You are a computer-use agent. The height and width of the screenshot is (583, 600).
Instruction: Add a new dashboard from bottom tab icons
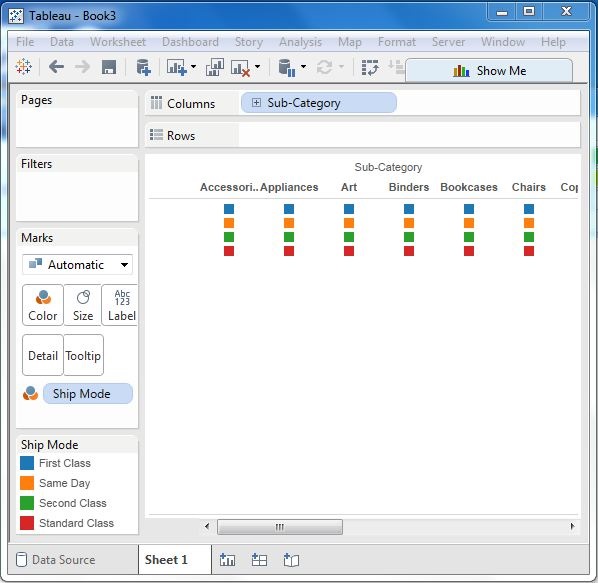coord(259,560)
